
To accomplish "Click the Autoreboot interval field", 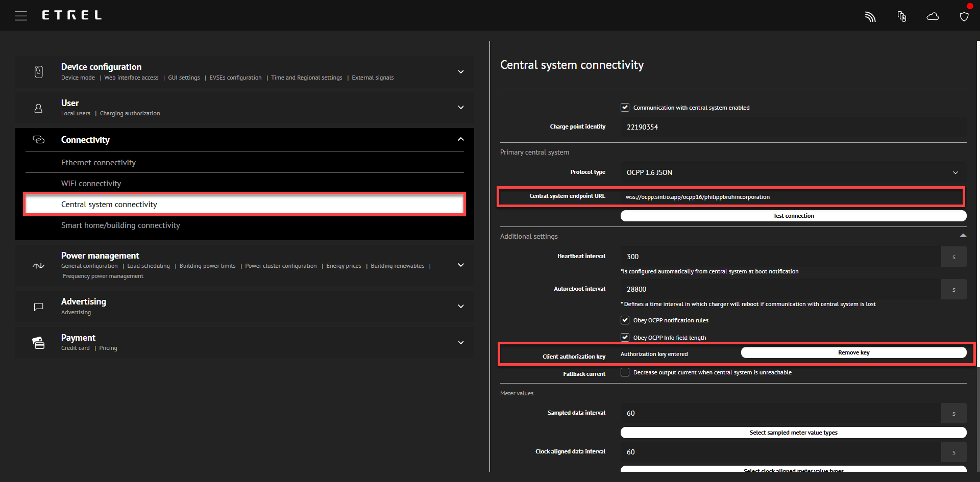I will [x=781, y=289].
